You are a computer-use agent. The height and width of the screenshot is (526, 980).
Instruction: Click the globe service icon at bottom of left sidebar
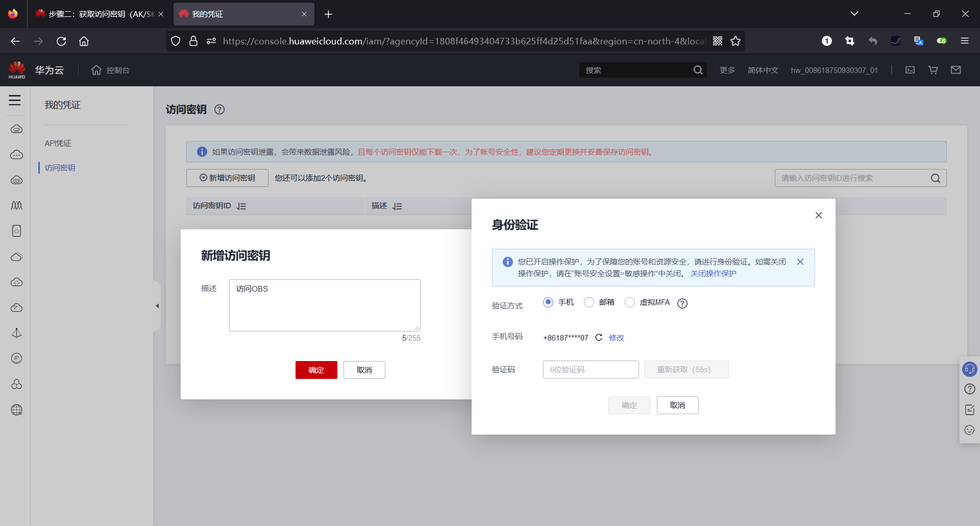click(x=17, y=410)
